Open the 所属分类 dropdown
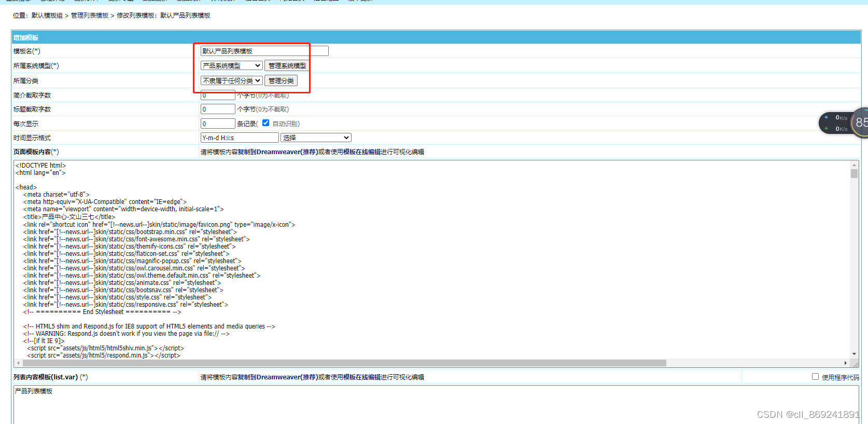The height and width of the screenshot is (424, 868). [232, 80]
